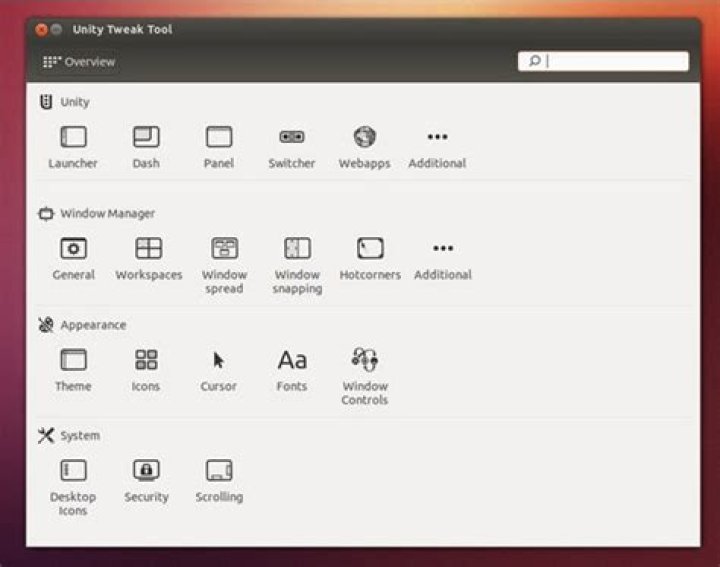Click the Overview toolbar button
Screen dimensions: 720x567
pos(79,62)
